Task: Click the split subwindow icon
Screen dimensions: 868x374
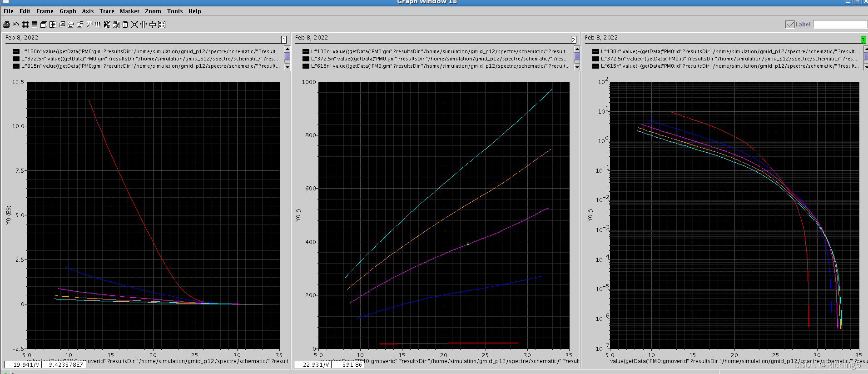Action: (x=53, y=25)
